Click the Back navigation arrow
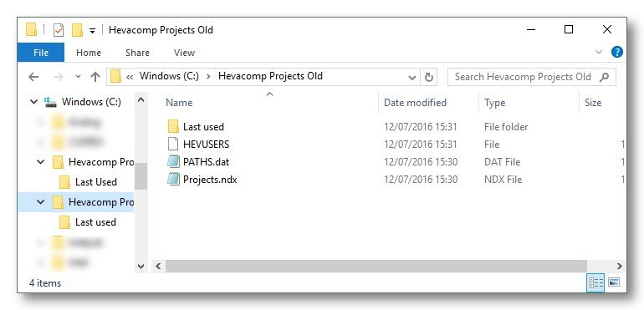Image resolution: width=644 pixels, height=310 pixels. tap(33, 77)
